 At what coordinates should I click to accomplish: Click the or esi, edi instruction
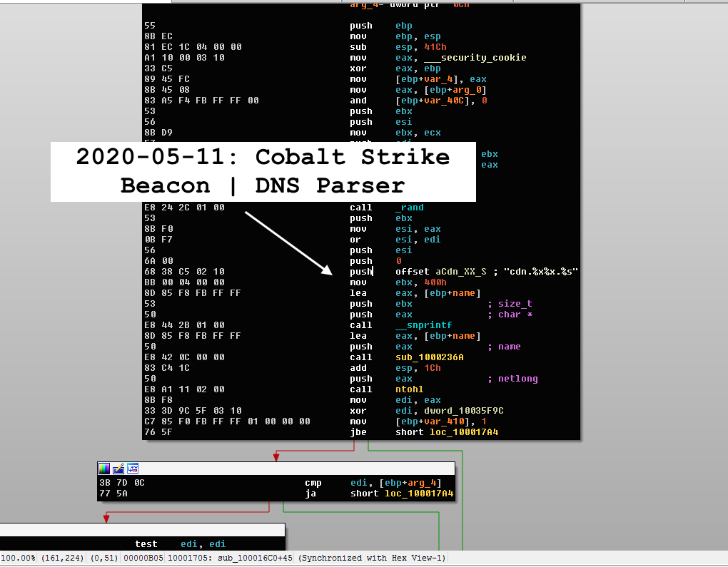pos(395,240)
